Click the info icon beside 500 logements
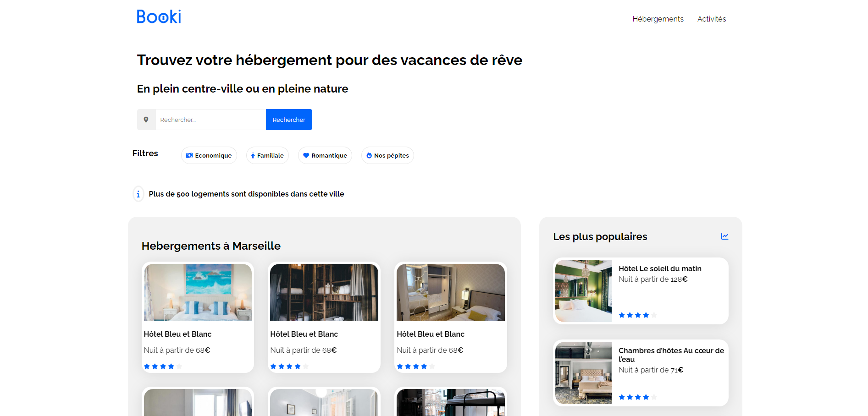Image resolution: width=868 pixels, height=416 pixels. click(x=138, y=194)
